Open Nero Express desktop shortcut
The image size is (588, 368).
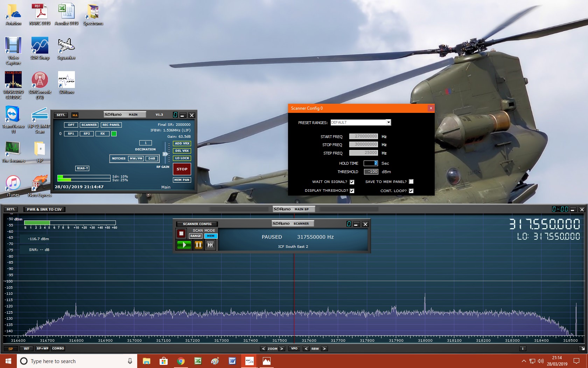tap(40, 186)
